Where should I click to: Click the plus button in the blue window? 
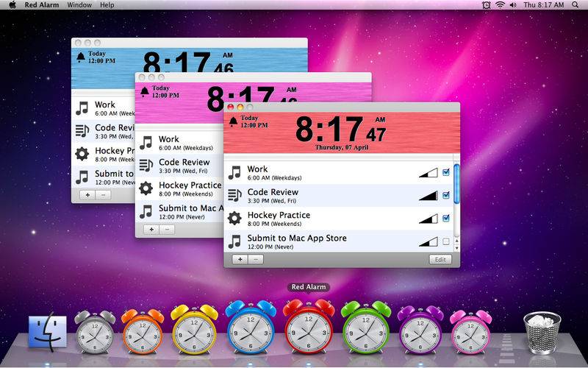(x=87, y=195)
